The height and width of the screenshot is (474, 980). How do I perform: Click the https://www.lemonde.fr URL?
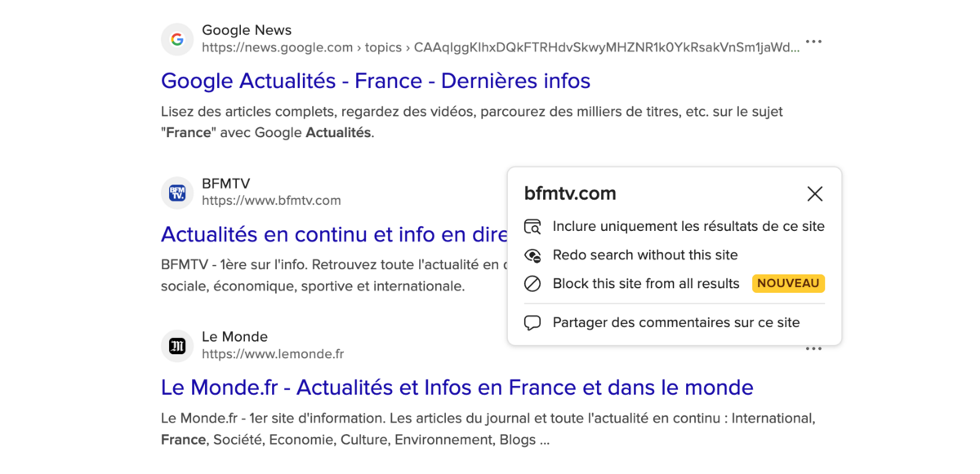[x=273, y=354]
